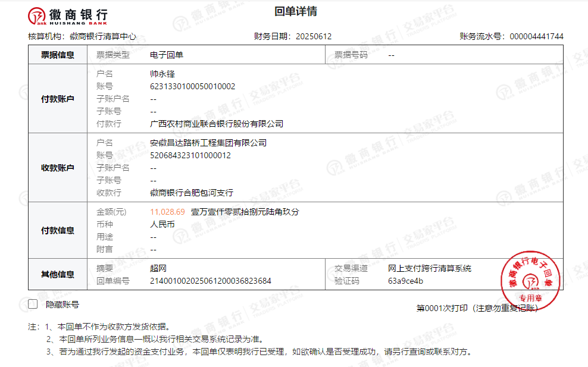Image resolution: width=588 pixels, height=367 pixels.
Task: Click payer account number 6231330100050010002
Action: 192,87
